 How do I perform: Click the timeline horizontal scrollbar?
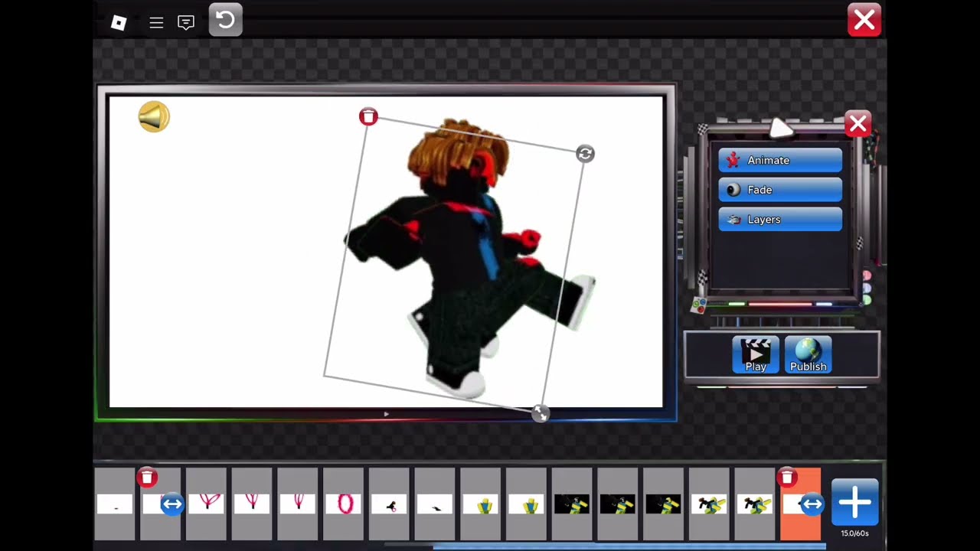629,546
